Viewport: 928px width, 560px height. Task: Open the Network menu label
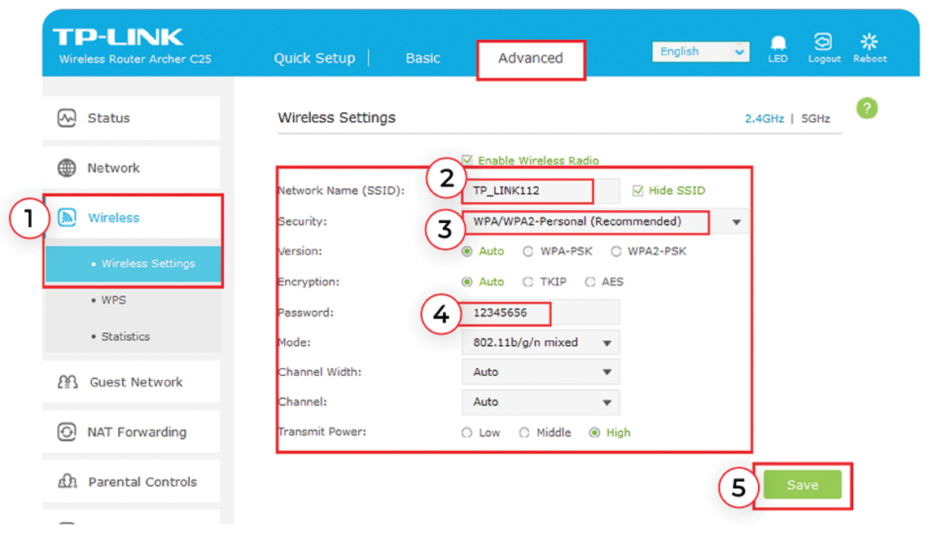click(x=114, y=168)
